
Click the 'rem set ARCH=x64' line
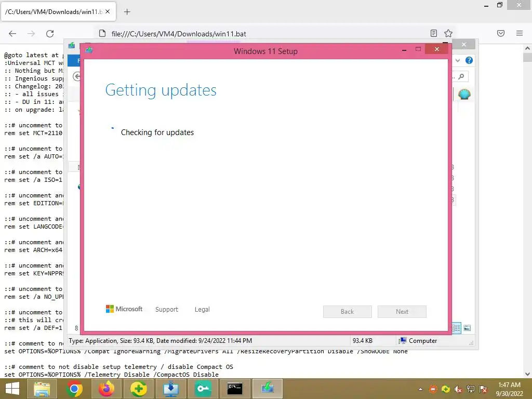coord(33,250)
